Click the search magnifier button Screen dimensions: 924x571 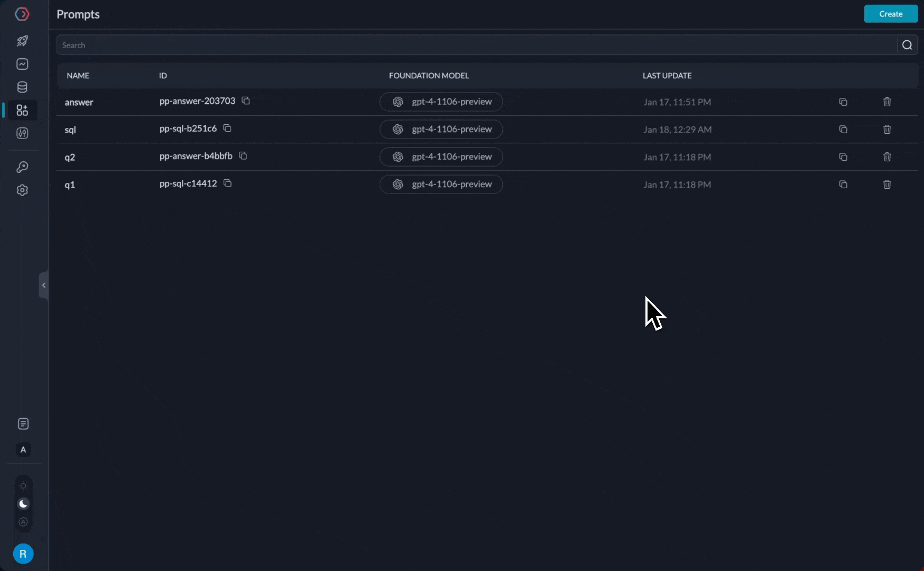[x=907, y=45]
